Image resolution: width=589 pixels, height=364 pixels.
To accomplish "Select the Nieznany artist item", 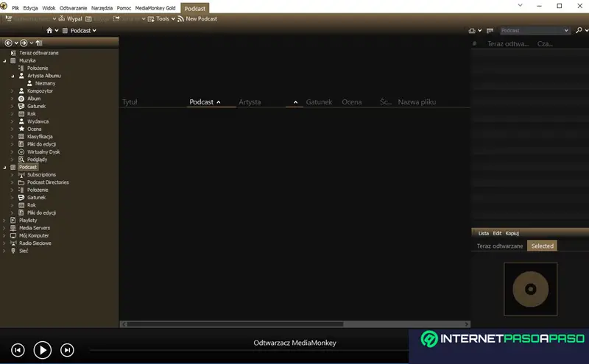I will tap(45, 83).
